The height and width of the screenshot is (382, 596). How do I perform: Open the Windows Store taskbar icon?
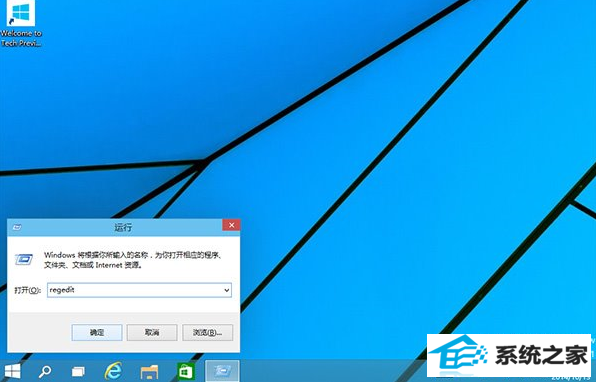point(186,371)
